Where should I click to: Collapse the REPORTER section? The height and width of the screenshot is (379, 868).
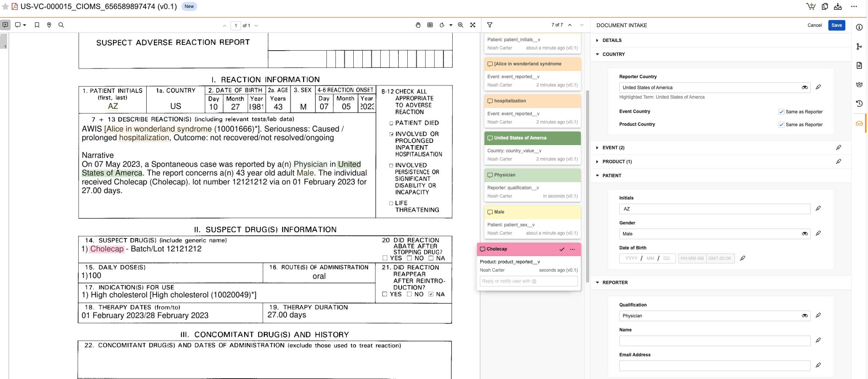tap(597, 283)
